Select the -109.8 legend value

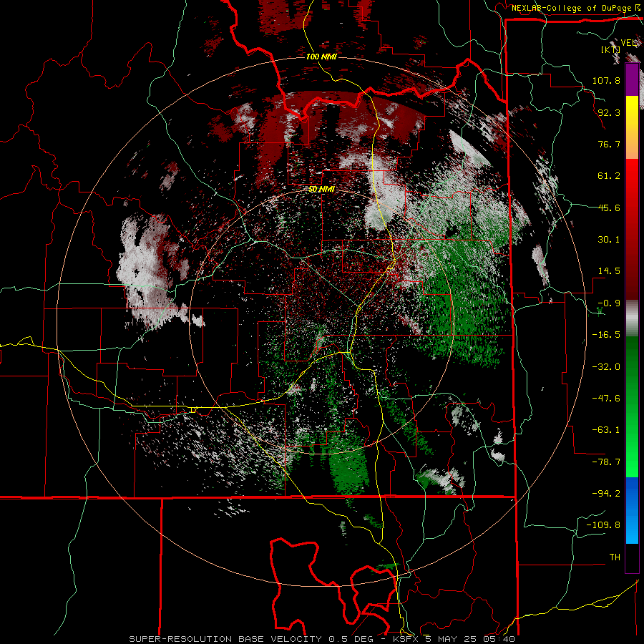pyautogui.click(x=603, y=525)
